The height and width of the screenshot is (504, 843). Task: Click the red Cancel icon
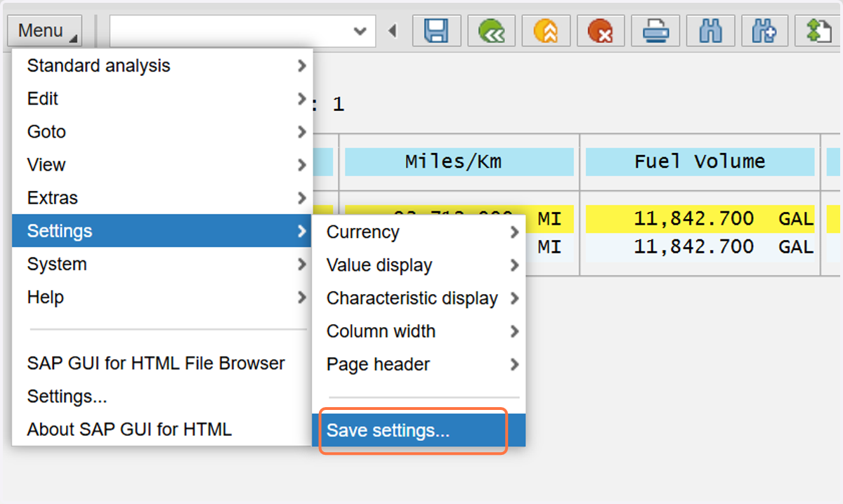coord(601,31)
